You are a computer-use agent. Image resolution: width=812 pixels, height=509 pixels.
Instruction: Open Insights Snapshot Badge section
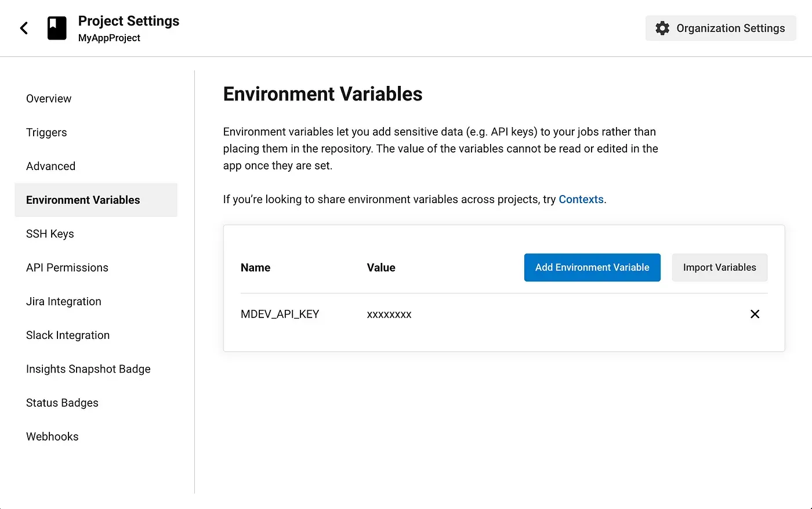[88, 369]
